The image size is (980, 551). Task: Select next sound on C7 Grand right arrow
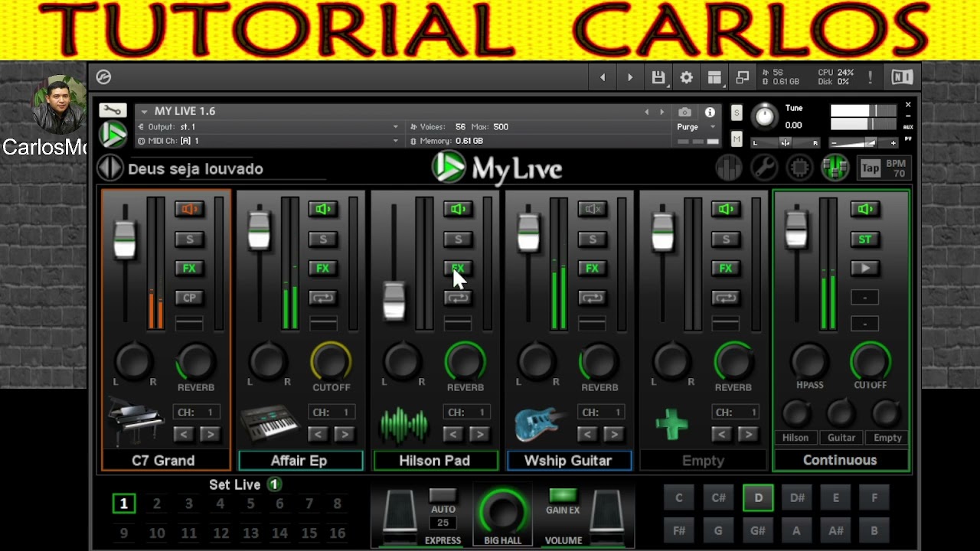click(x=209, y=434)
